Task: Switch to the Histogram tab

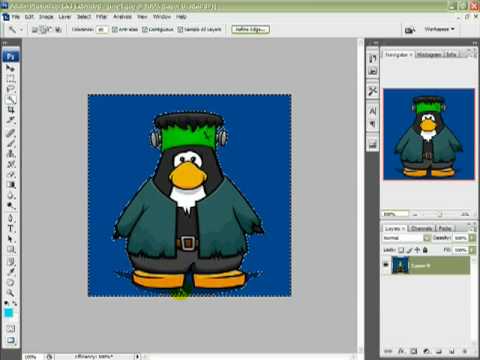Action: [429, 54]
